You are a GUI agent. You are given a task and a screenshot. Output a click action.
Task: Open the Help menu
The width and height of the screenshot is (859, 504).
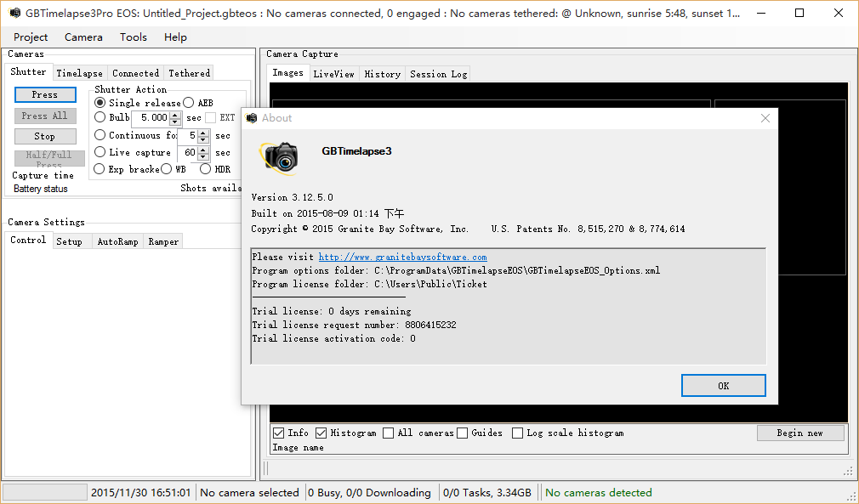(x=175, y=37)
